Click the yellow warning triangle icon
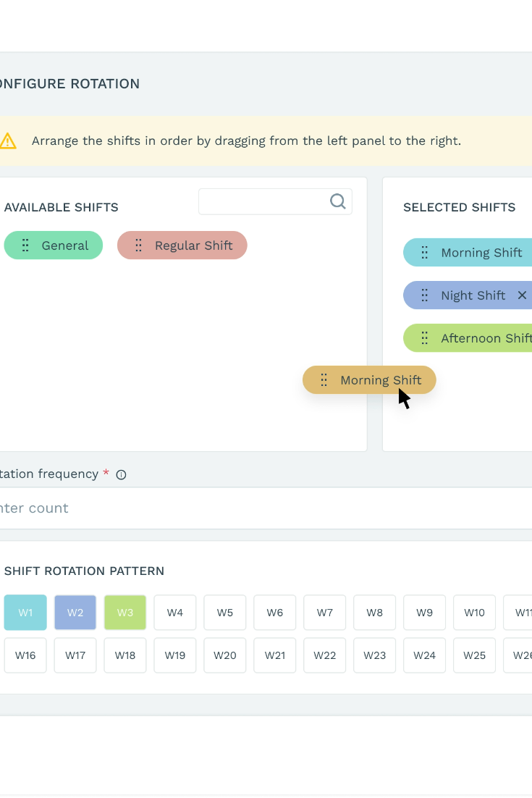The height and width of the screenshot is (798, 532). pos(7,140)
